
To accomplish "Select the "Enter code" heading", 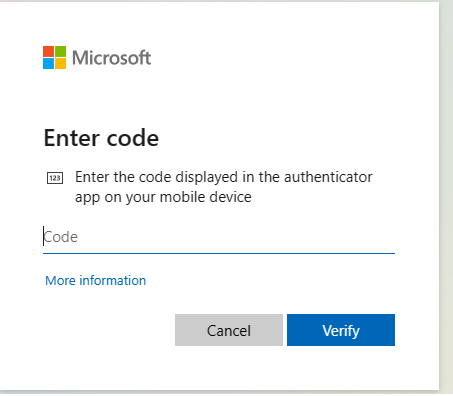I will [x=101, y=138].
